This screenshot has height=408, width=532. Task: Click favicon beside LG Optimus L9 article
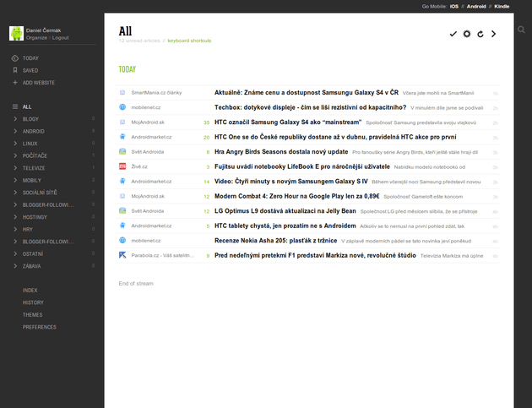tap(122, 210)
